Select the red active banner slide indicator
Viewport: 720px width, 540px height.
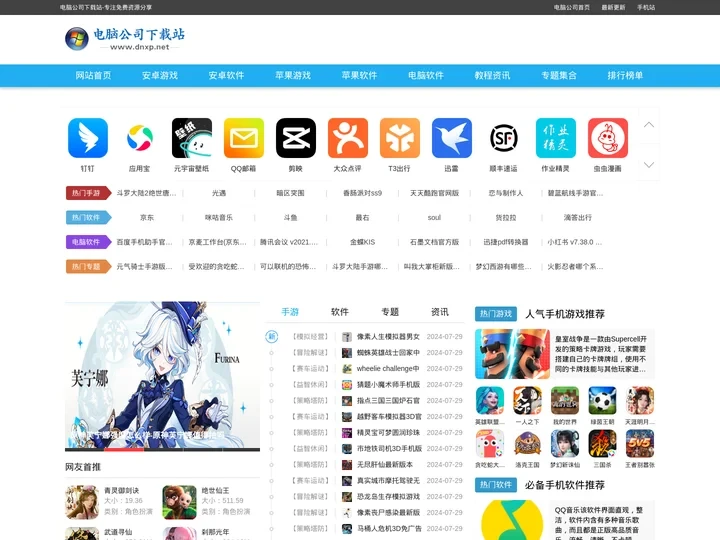click(124, 450)
